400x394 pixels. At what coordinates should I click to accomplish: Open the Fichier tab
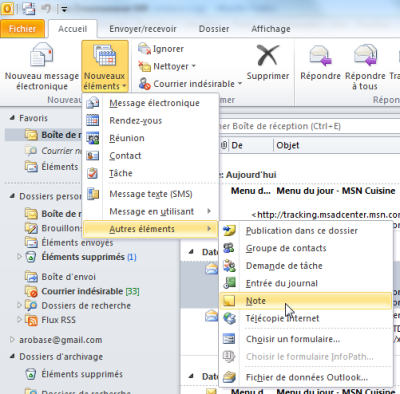tap(22, 29)
